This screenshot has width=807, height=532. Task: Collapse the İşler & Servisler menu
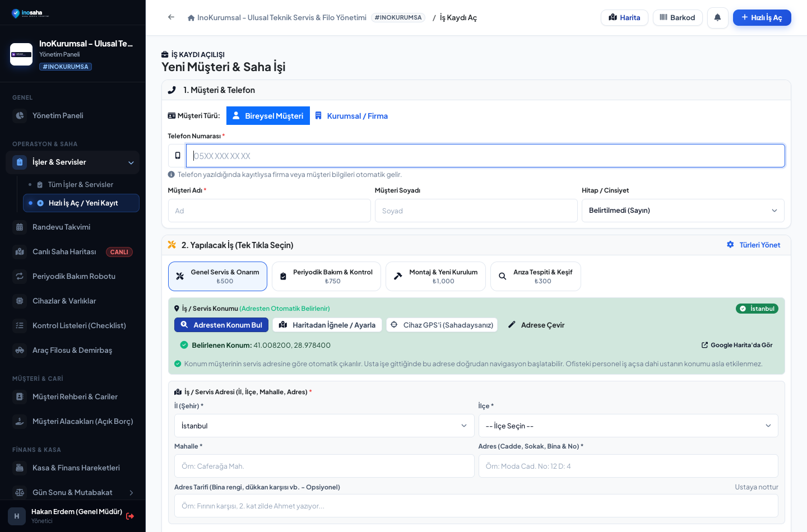[x=72, y=162]
